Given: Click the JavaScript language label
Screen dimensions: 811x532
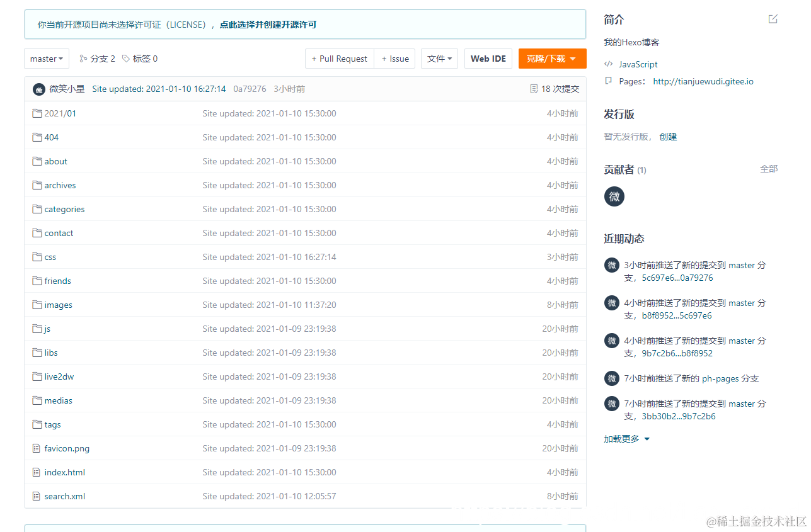Looking at the screenshot, I should [x=638, y=64].
